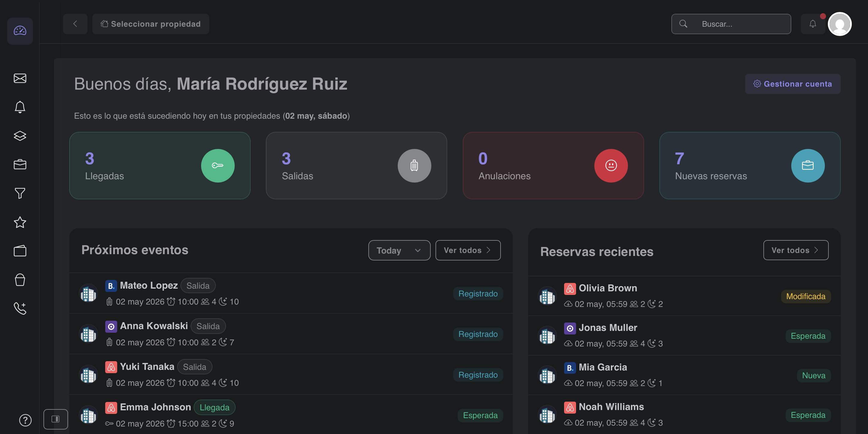Open top bar notification bell with red dot
The image size is (868, 434).
[813, 24]
